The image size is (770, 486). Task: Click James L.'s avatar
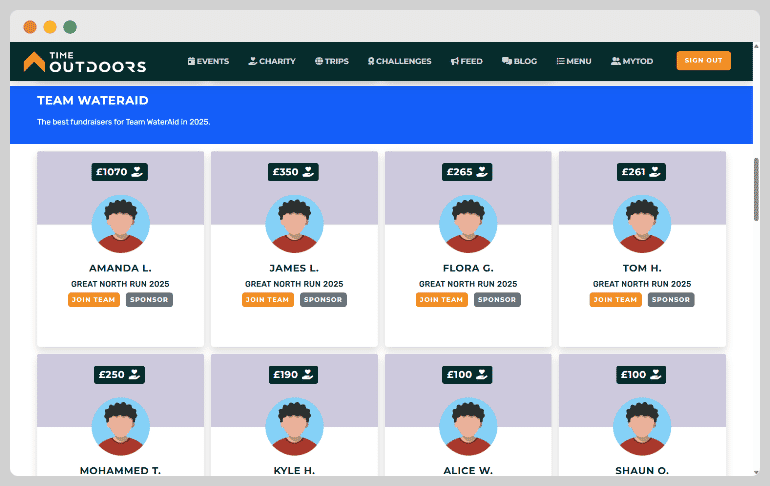pos(294,224)
